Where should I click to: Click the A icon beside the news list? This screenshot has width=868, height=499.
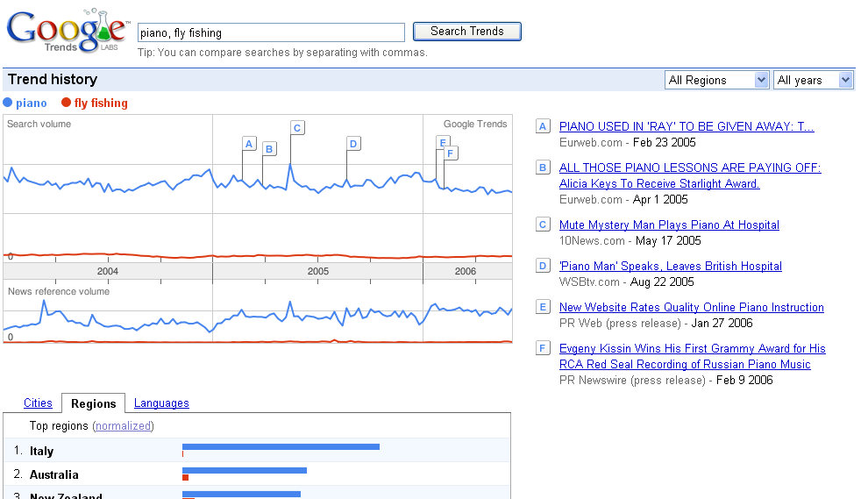[x=543, y=126]
